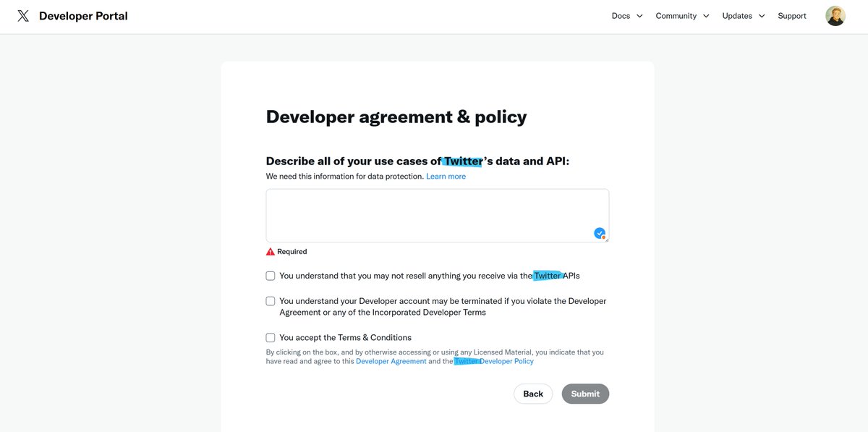The width and height of the screenshot is (868, 432).
Task: Open the Twitter Developer Policy link
Action: click(494, 361)
